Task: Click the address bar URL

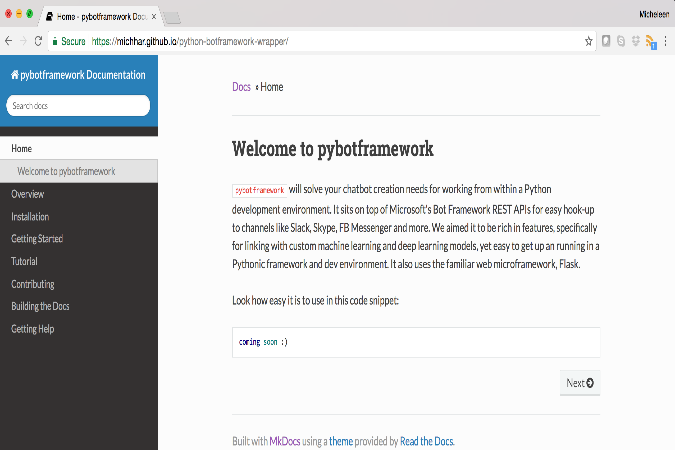Action: [x=189, y=41]
